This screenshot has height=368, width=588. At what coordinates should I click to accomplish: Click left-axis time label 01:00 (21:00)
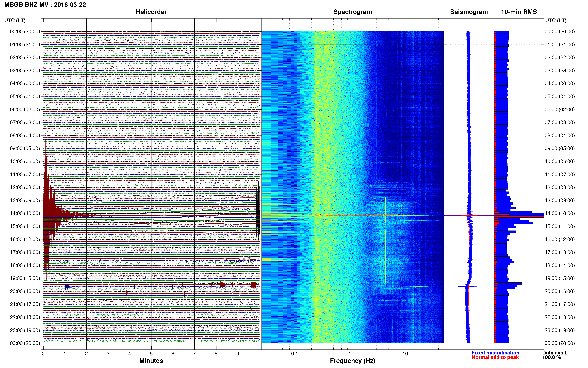25,45
